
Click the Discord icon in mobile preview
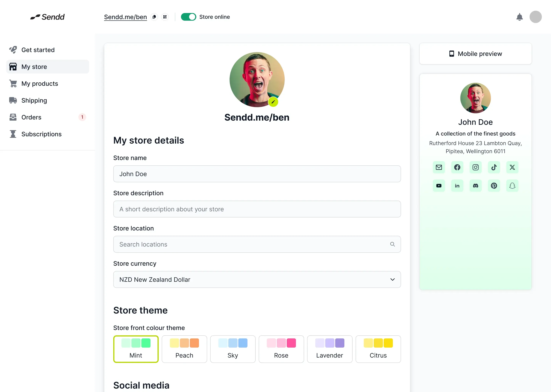pos(475,186)
